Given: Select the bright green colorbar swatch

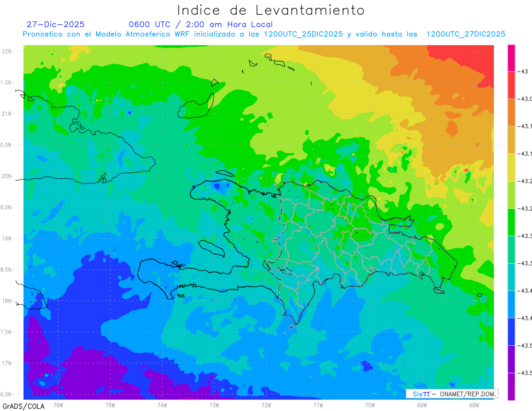Looking at the screenshot, I should click(511, 223).
